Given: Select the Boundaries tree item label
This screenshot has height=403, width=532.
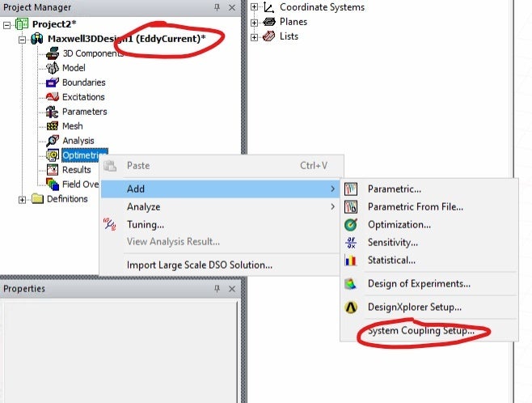Looking at the screenshot, I should click(84, 83).
